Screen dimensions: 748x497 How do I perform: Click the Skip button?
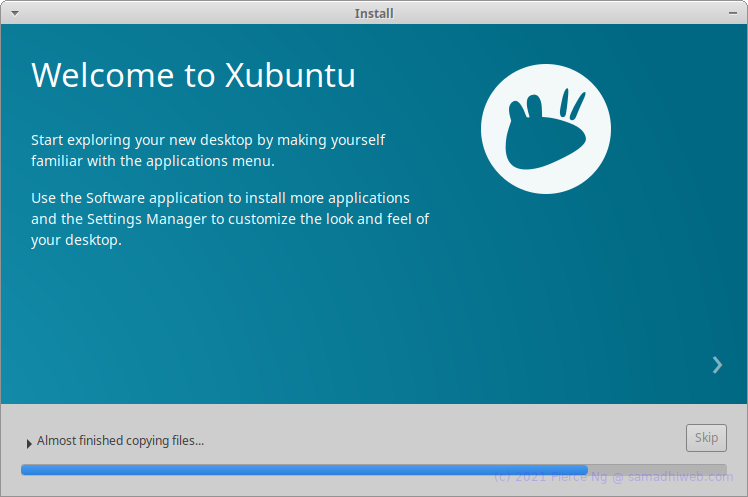click(x=706, y=438)
